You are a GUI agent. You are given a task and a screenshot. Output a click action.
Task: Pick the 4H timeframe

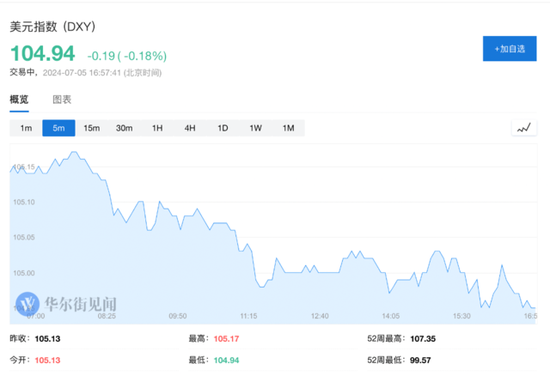point(190,128)
